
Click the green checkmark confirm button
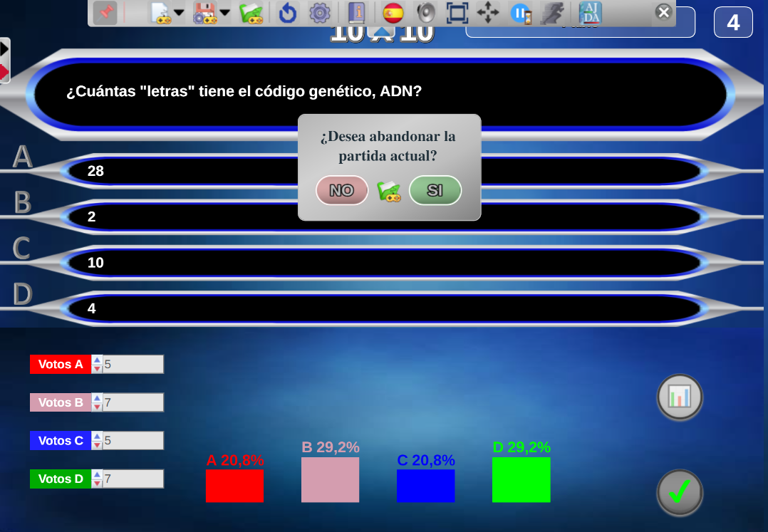(x=680, y=491)
